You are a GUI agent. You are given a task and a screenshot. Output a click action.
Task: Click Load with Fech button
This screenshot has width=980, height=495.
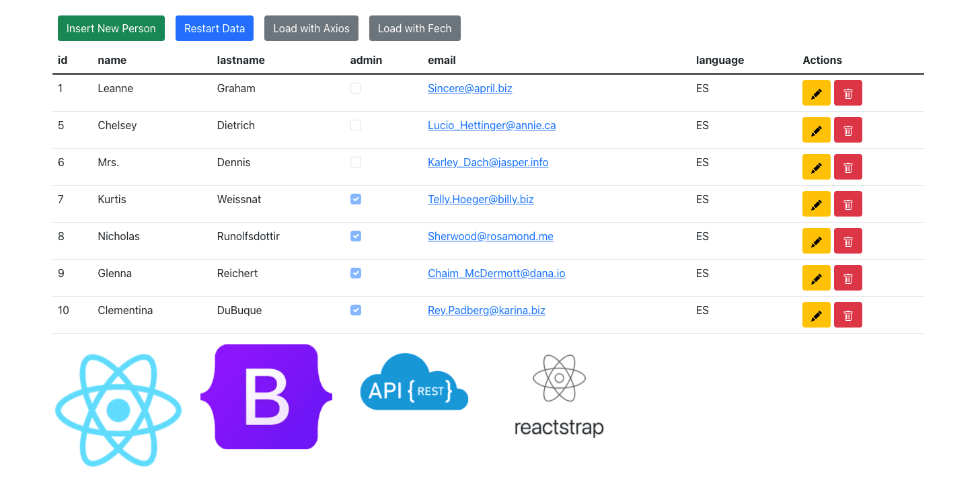[x=414, y=28]
